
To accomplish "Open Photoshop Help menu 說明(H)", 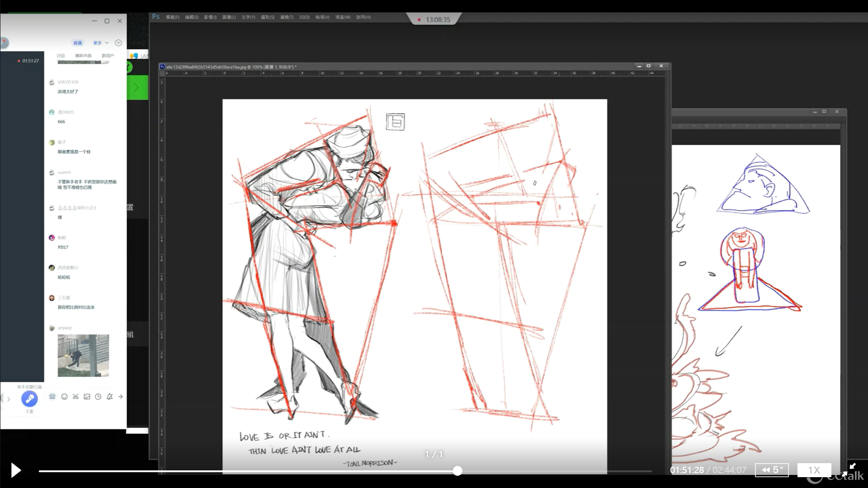I will pos(363,17).
